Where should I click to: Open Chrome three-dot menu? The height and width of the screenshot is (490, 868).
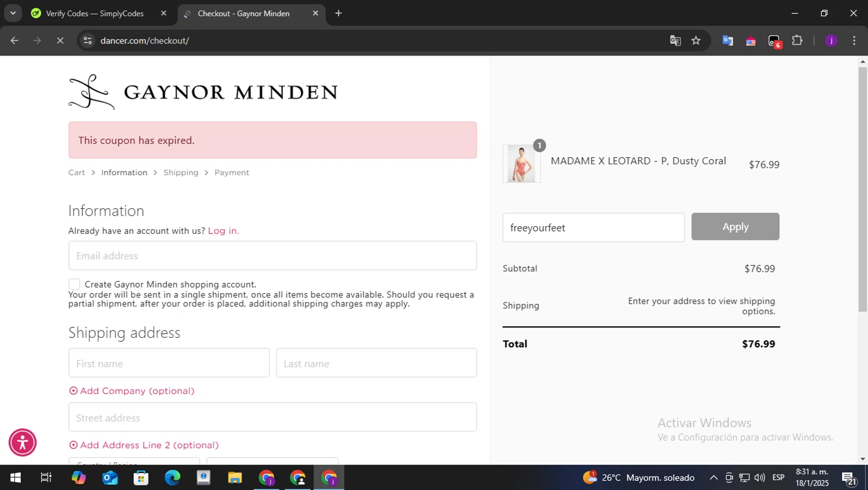(854, 40)
